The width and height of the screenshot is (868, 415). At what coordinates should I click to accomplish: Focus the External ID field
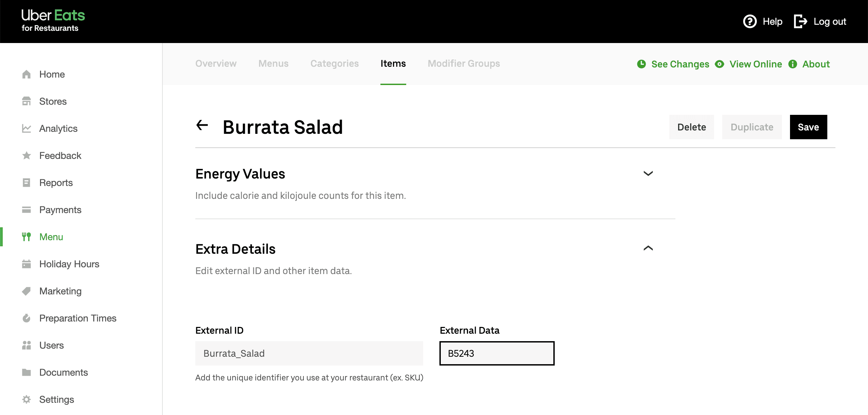[x=309, y=353]
